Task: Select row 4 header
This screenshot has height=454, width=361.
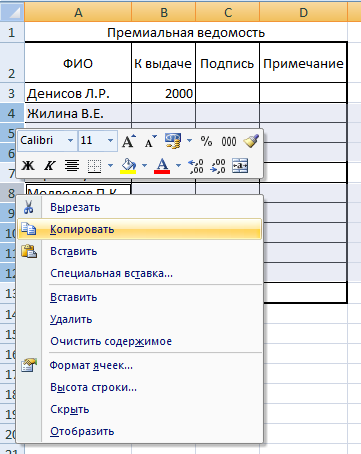Action: coord(12,113)
